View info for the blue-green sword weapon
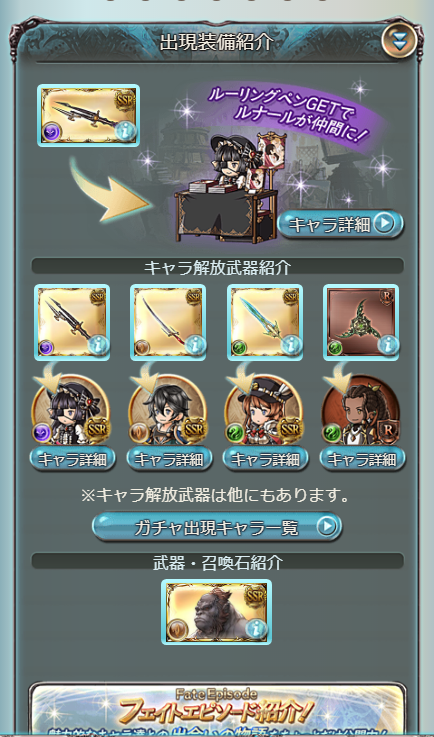 tap(265, 322)
